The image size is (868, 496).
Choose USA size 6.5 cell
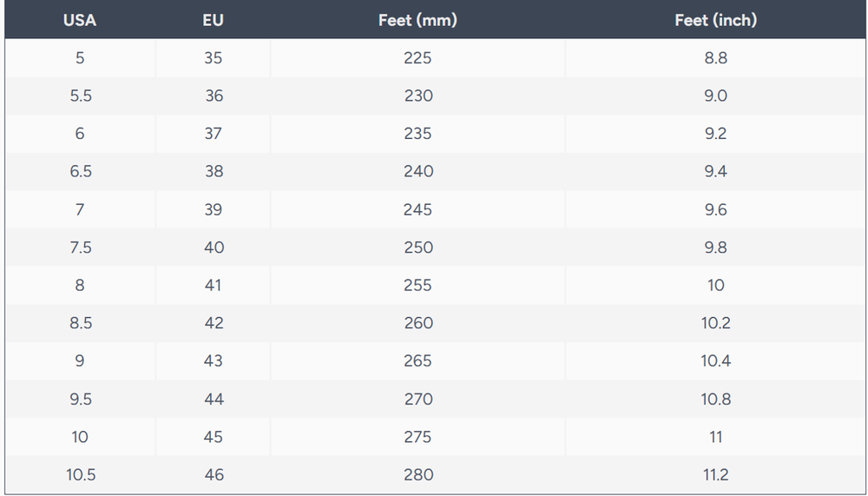tap(80, 171)
